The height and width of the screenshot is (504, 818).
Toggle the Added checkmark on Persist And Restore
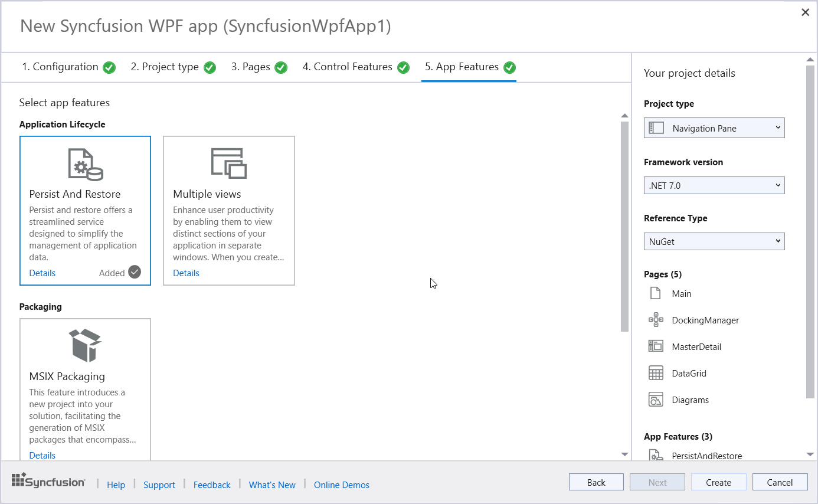tap(135, 272)
